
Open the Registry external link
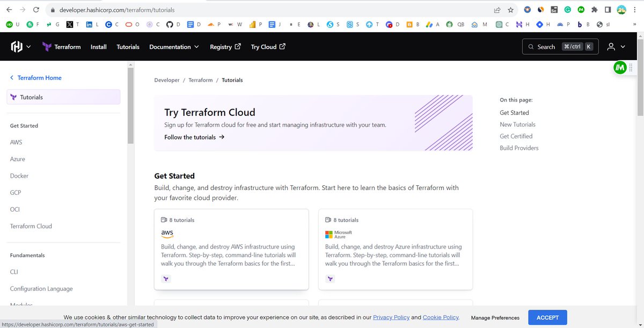[x=225, y=47]
